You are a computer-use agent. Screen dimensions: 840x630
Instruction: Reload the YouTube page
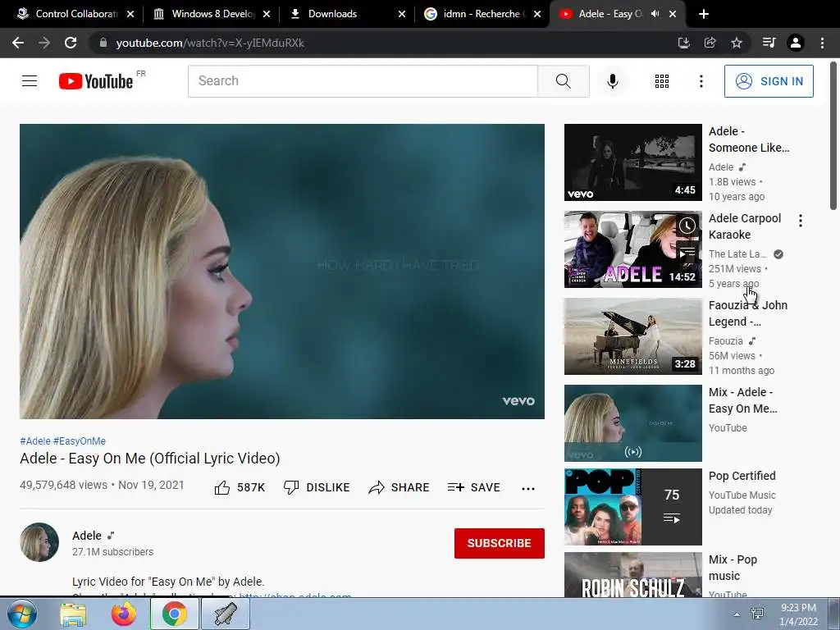coord(71,43)
